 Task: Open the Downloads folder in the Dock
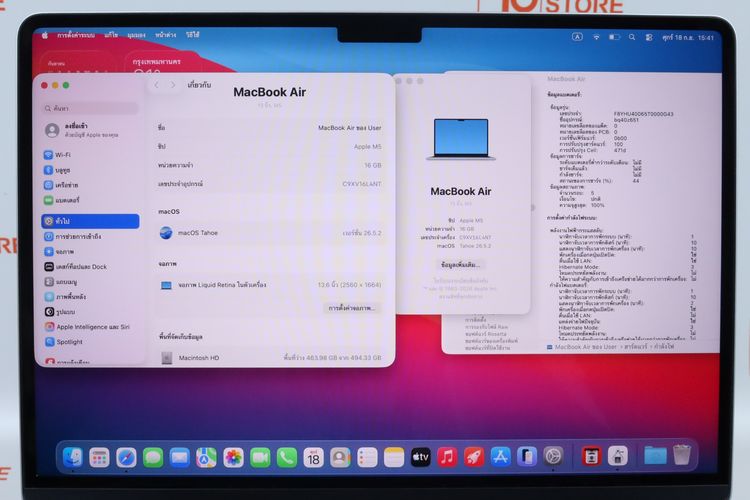click(x=655, y=456)
